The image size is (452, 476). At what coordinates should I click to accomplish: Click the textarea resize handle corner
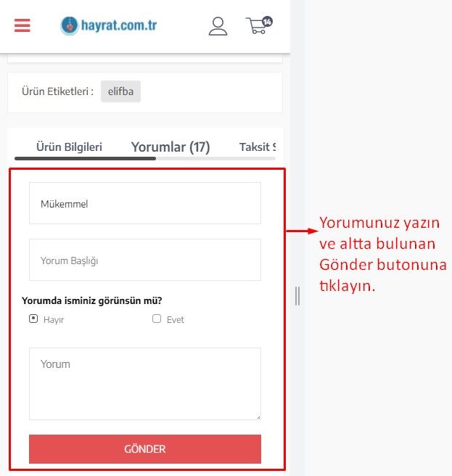(x=258, y=417)
